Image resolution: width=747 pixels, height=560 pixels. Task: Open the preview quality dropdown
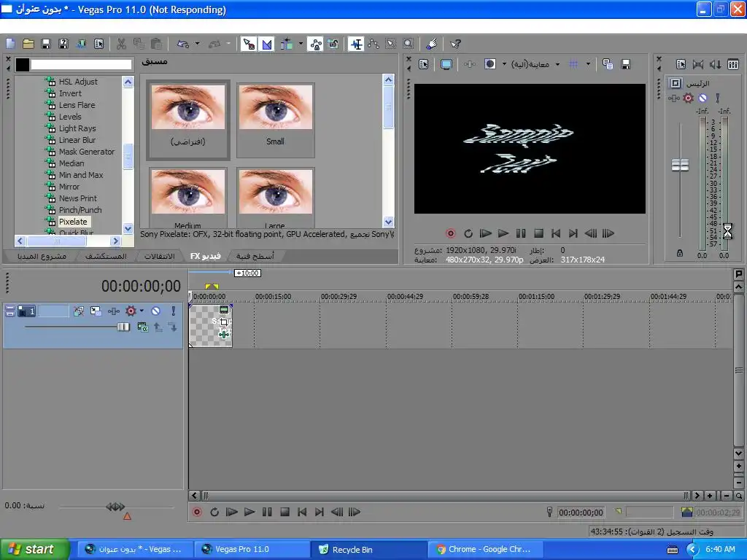tap(558, 64)
